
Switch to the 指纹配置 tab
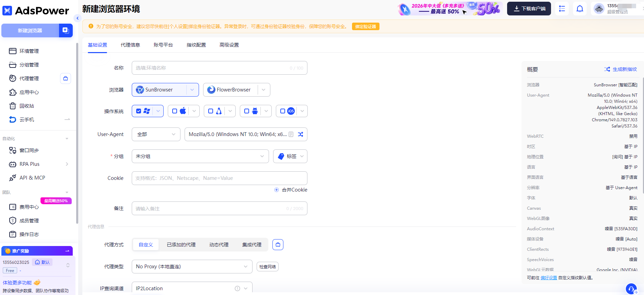[196, 45]
